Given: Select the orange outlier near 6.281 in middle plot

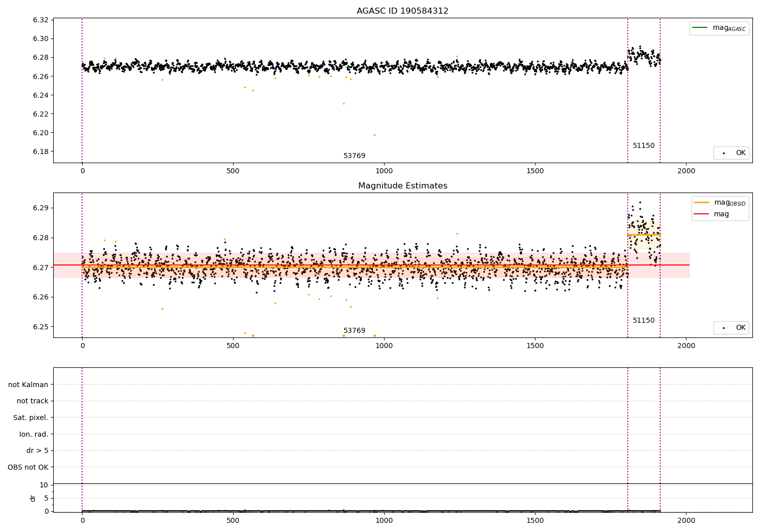Looking at the screenshot, I should point(457,234).
